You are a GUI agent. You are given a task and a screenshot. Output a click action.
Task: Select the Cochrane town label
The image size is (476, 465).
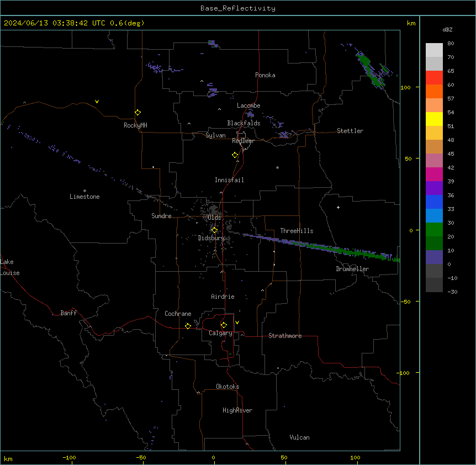178,314
